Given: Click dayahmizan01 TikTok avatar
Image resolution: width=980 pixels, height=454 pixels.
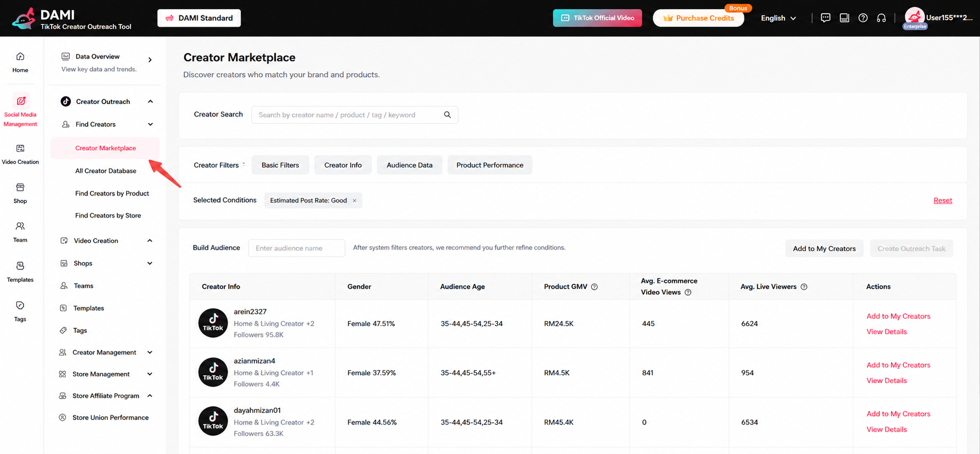Looking at the screenshot, I should (213, 422).
